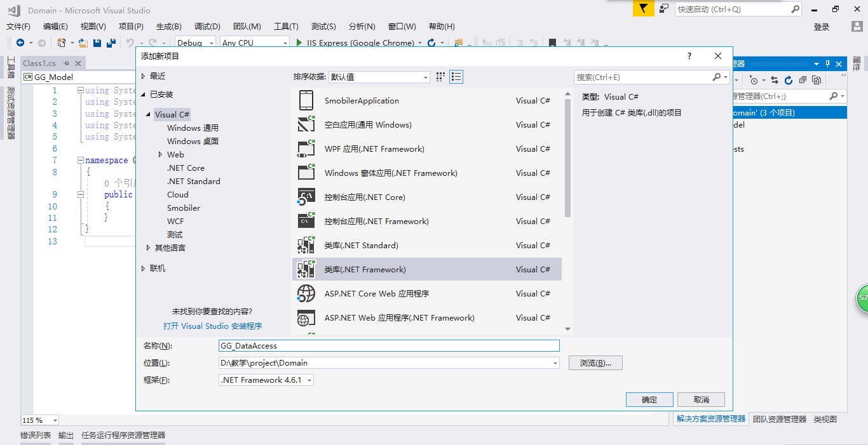Click the Solution Explorer collapse all icon
Image resolution: width=868 pixels, height=445 pixels.
803,80
